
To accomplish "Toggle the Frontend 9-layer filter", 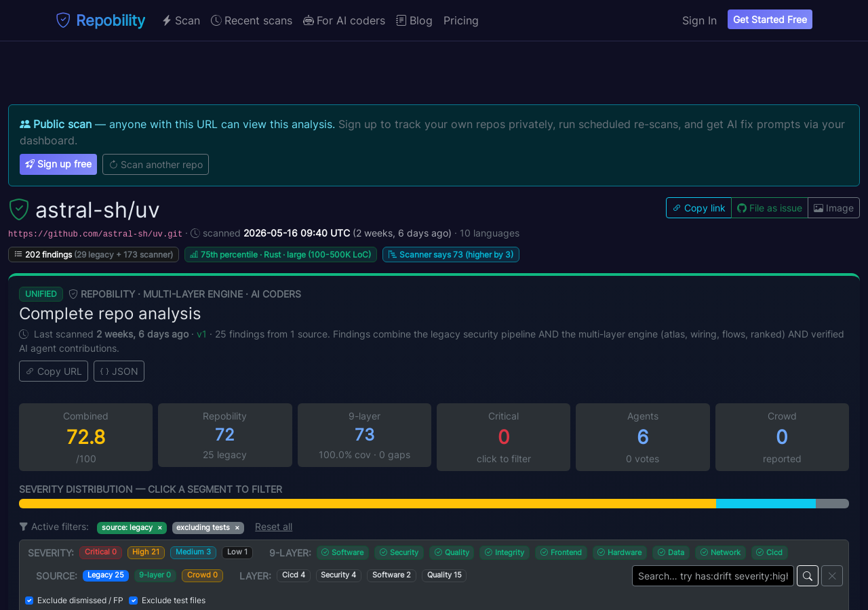I will pyautogui.click(x=561, y=552).
